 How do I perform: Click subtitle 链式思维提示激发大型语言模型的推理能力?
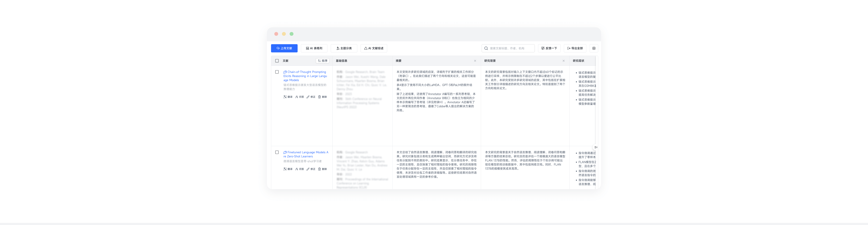click(305, 87)
